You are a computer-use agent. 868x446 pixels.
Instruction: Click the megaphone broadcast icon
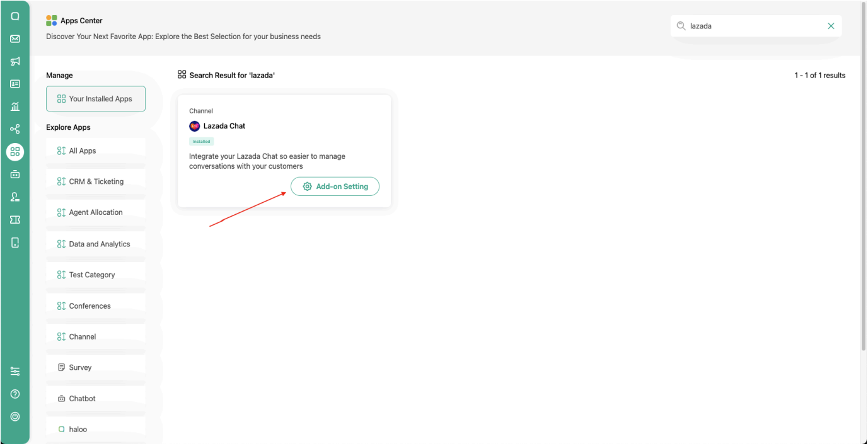(15, 61)
